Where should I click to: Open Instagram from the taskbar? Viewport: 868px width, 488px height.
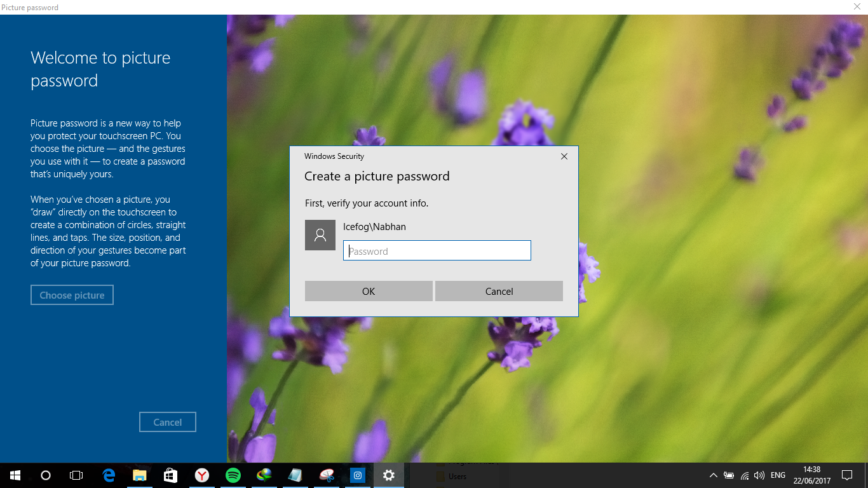point(357,475)
